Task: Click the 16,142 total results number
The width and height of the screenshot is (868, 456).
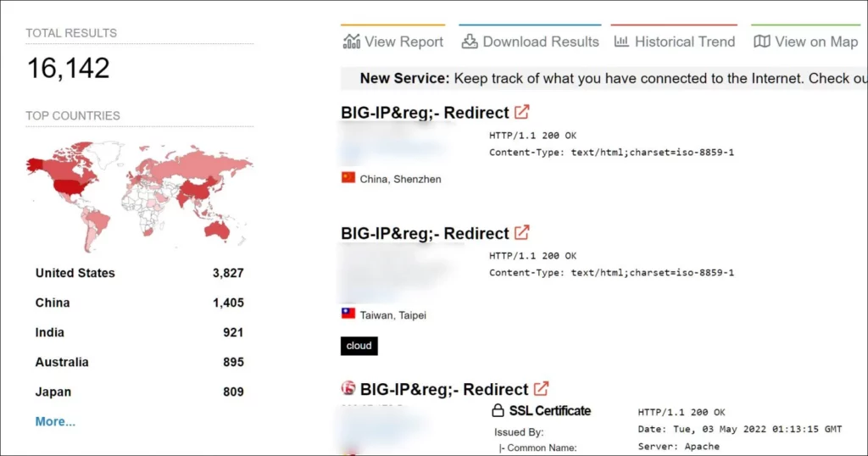Action: [x=69, y=68]
